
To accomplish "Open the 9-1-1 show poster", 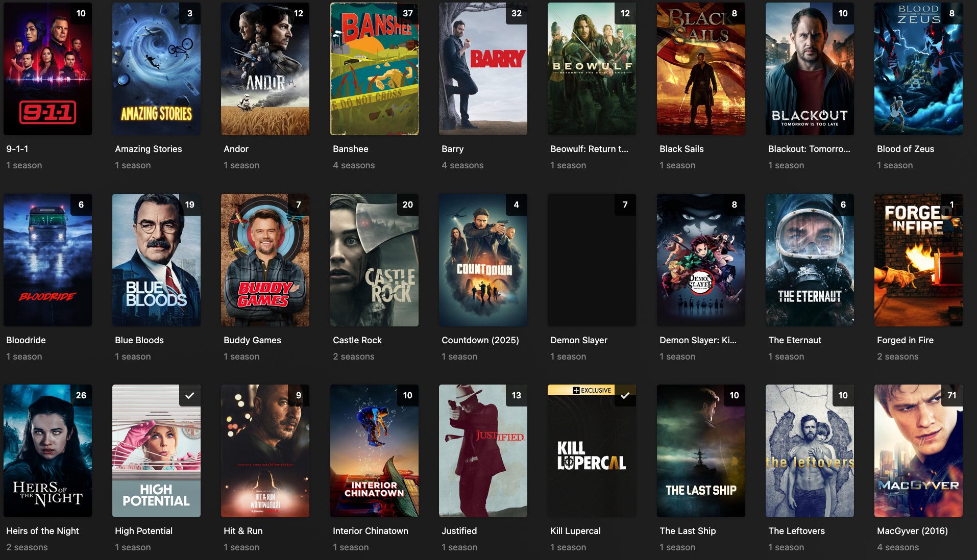I will pyautogui.click(x=47, y=69).
